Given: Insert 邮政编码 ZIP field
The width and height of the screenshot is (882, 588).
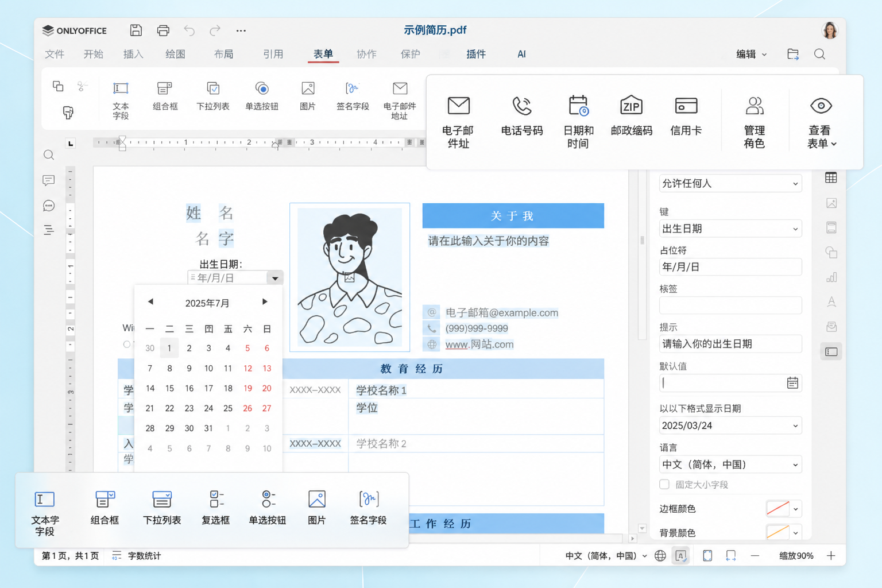Looking at the screenshot, I should pos(631,116).
